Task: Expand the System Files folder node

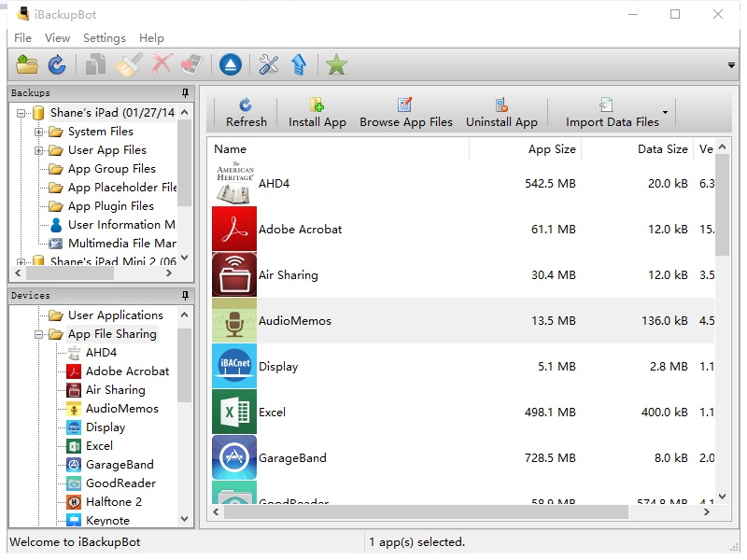Action: tap(38, 132)
